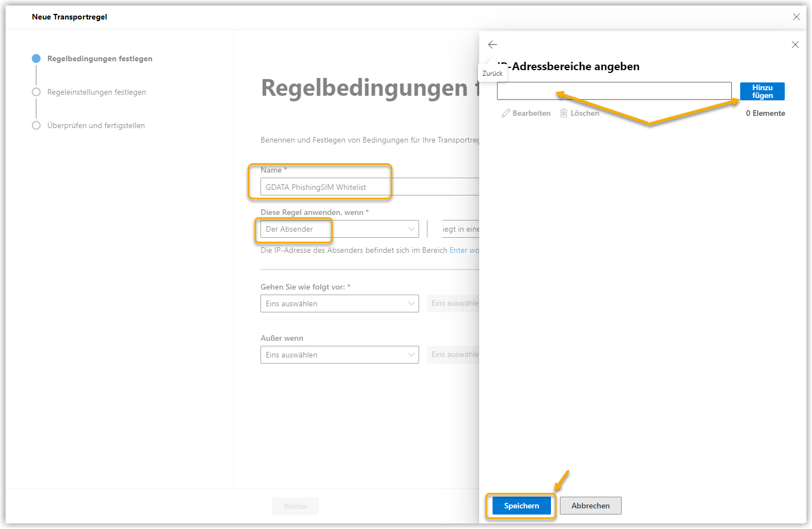The height and width of the screenshot is (529, 812).
Task: Open the disabled second dropdown in the Außer wenn row
Action: pos(453,355)
